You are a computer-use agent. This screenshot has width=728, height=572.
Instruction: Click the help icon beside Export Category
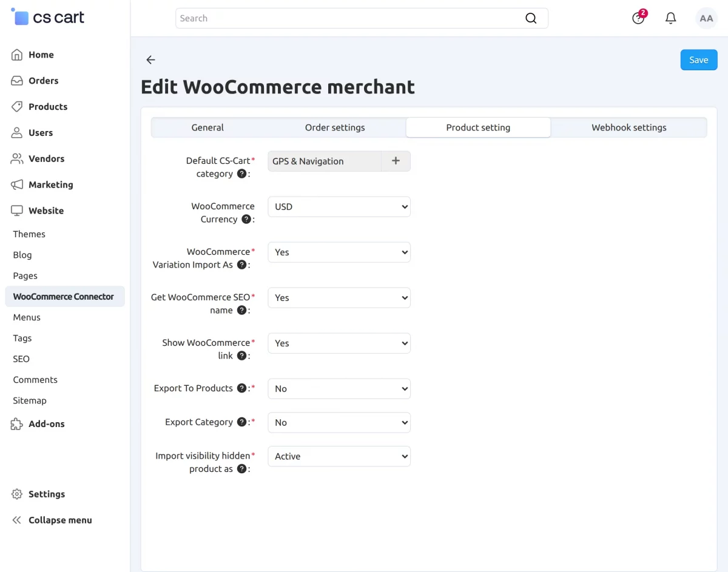coord(241,422)
